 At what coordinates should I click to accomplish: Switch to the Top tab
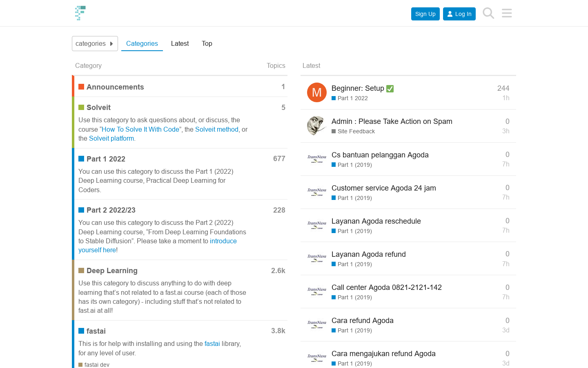pyautogui.click(x=207, y=43)
